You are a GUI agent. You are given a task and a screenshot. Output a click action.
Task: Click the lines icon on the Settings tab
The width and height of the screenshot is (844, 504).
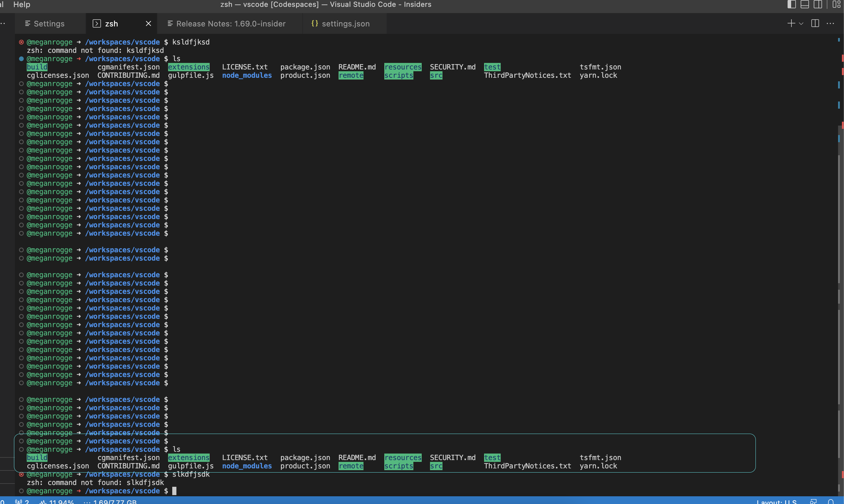point(28,23)
